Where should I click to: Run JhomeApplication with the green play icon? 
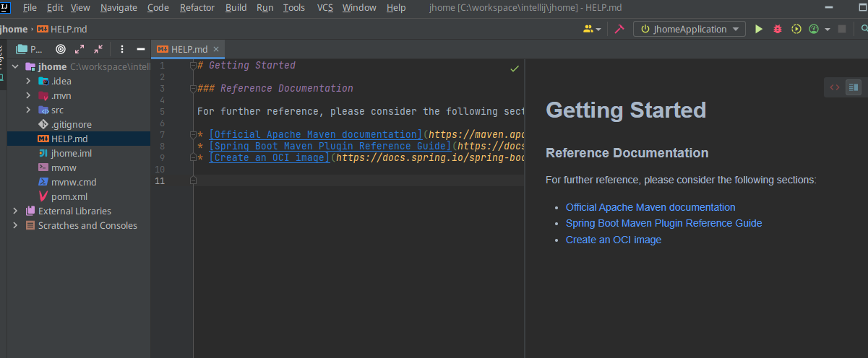[x=758, y=29]
